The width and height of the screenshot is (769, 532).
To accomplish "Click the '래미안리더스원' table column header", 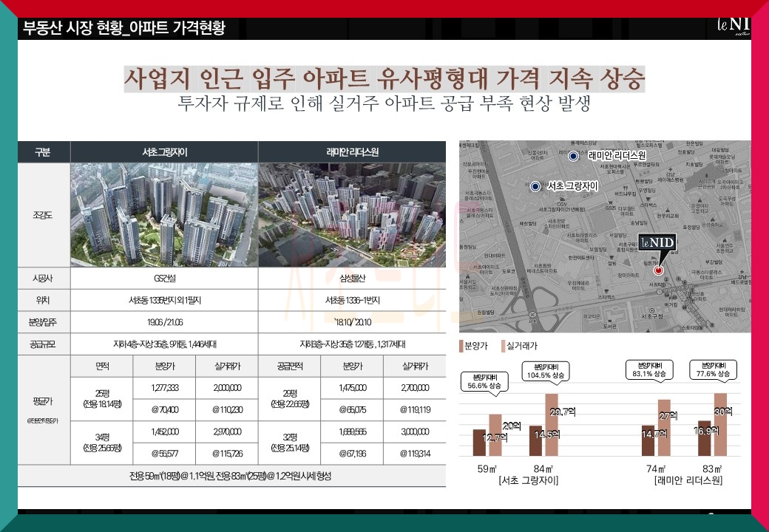I will click(352, 152).
